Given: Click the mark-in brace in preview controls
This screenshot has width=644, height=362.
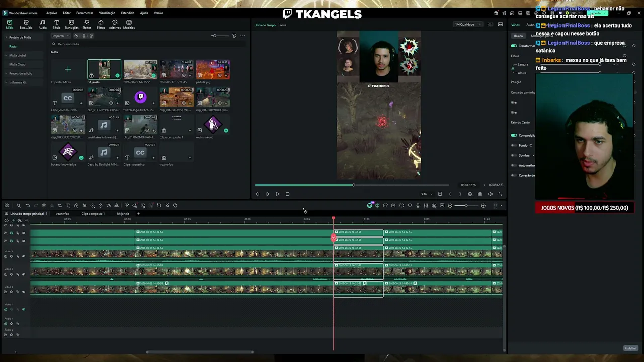Looking at the screenshot, I should (x=450, y=194).
